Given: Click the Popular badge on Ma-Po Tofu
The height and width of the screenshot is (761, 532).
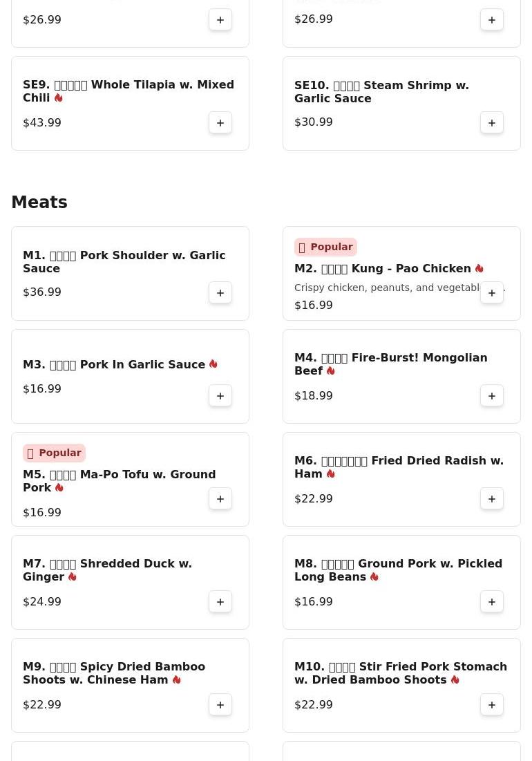Looking at the screenshot, I should pyautogui.click(x=54, y=453).
